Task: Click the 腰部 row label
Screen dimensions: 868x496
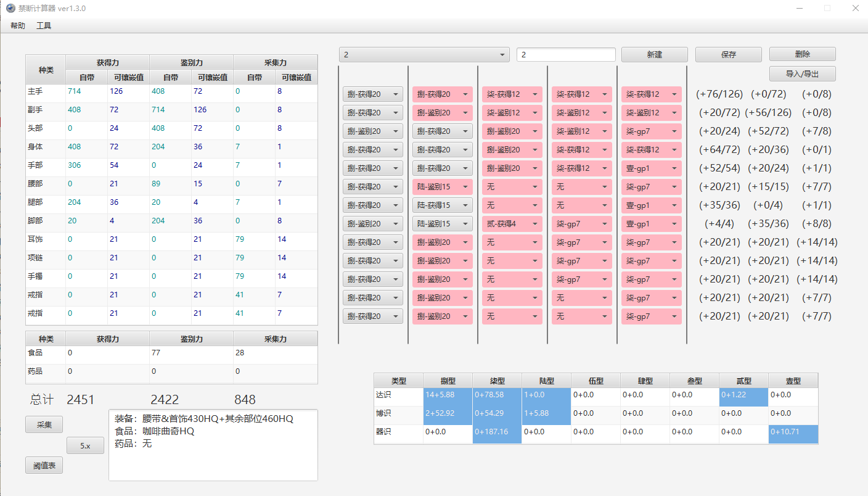Action: pyautogui.click(x=35, y=184)
